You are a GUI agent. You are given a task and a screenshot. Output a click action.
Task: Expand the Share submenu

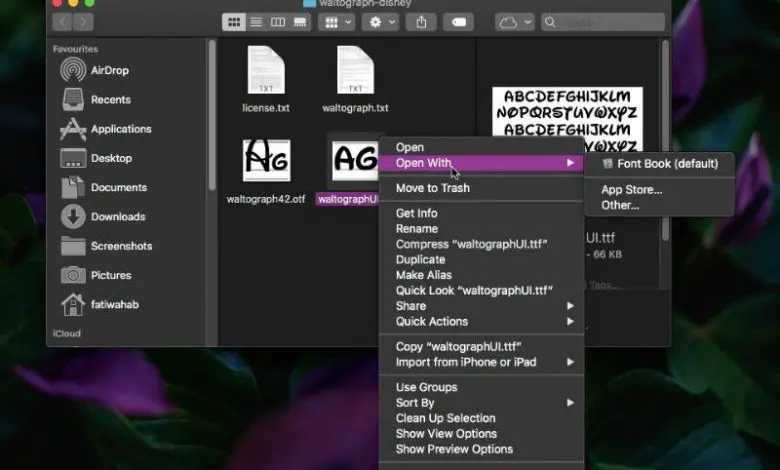click(481, 306)
